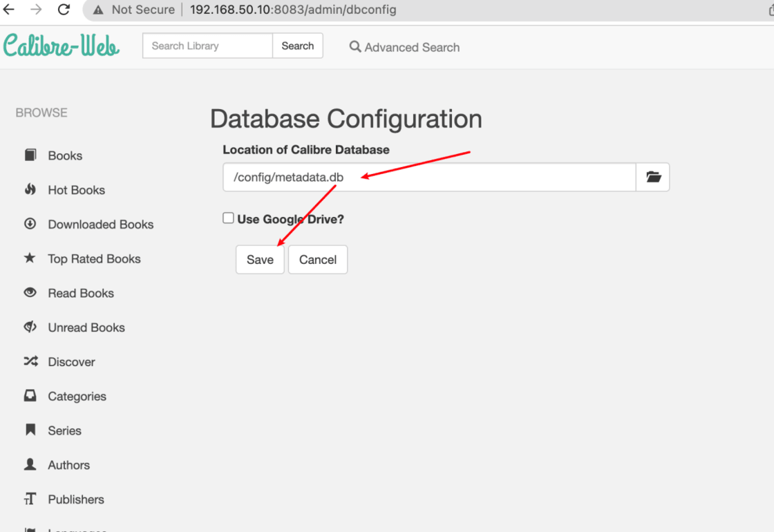This screenshot has width=774, height=532.
Task: Click the Calibre-Web logo
Action: [61, 46]
